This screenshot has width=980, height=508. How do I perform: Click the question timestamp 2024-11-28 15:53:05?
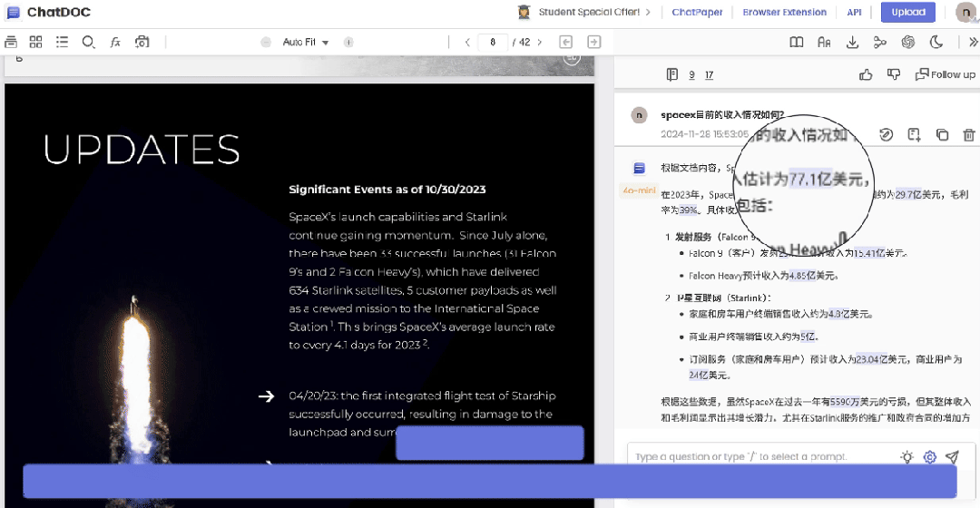[704, 134]
